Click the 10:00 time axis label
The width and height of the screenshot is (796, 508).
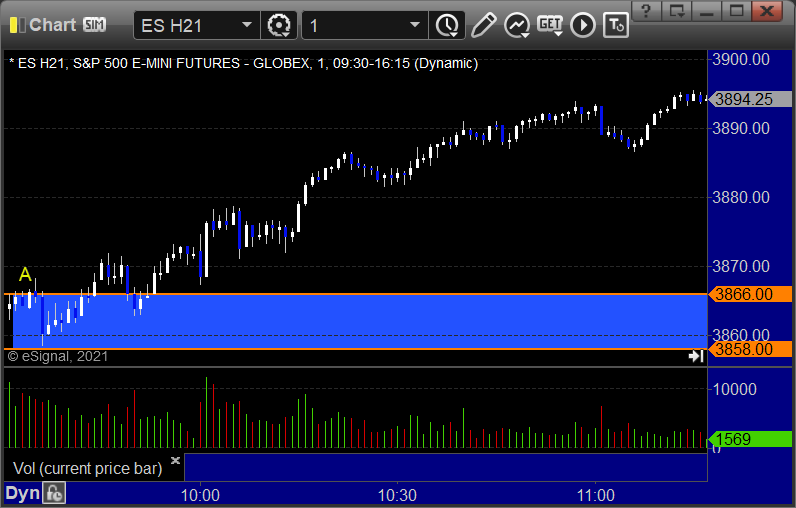point(201,495)
